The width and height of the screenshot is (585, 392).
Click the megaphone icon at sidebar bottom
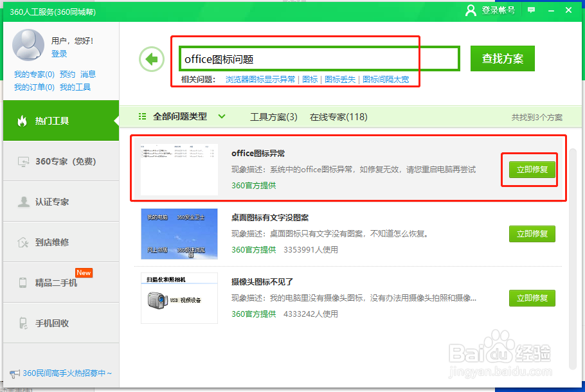pyautogui.click(x=15, y=373)
